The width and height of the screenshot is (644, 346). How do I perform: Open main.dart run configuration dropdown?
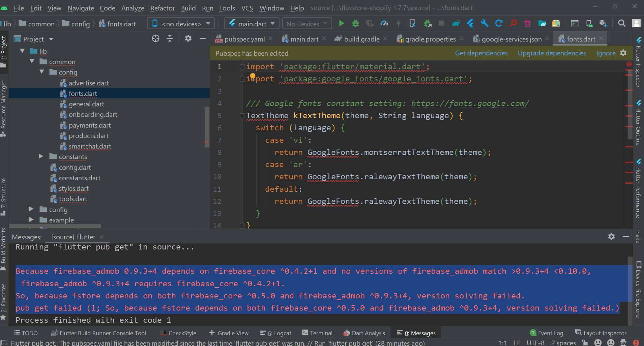point(252,24)
